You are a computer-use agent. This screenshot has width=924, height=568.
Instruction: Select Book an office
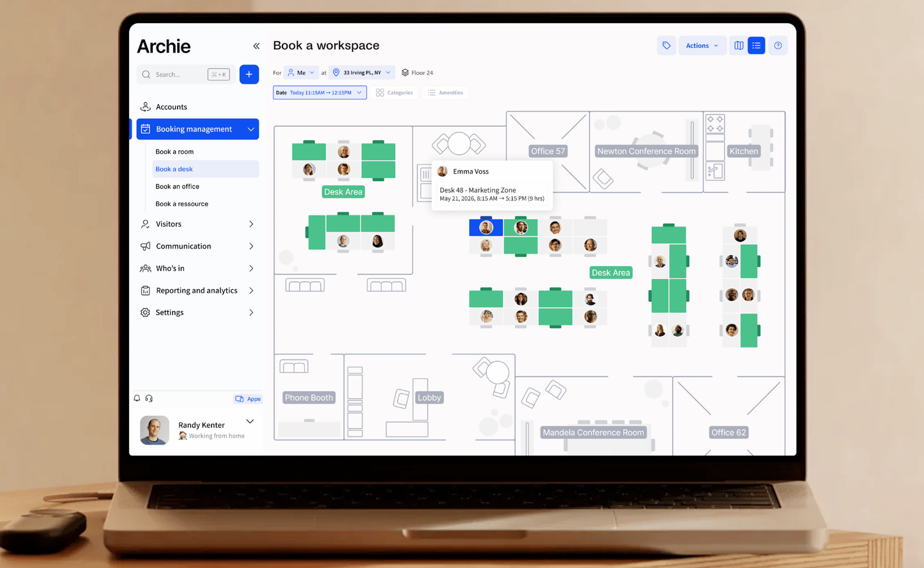[x=177, y=186]
